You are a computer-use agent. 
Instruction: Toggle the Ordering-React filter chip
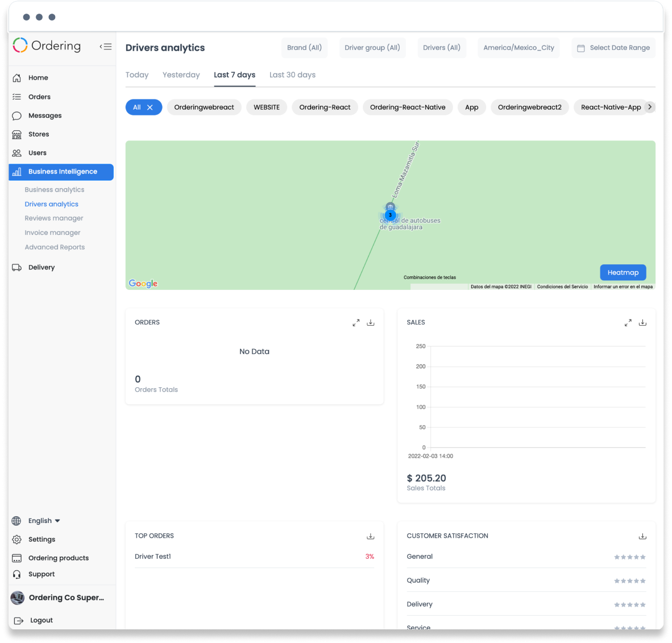click(x=325, y=107)
